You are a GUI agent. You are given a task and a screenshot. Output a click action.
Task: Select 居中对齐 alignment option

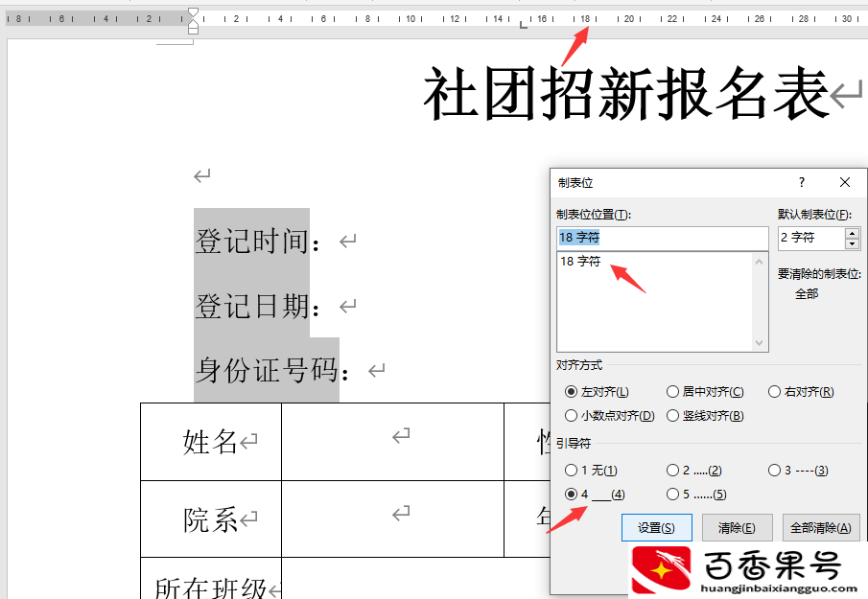click(705, 392)
